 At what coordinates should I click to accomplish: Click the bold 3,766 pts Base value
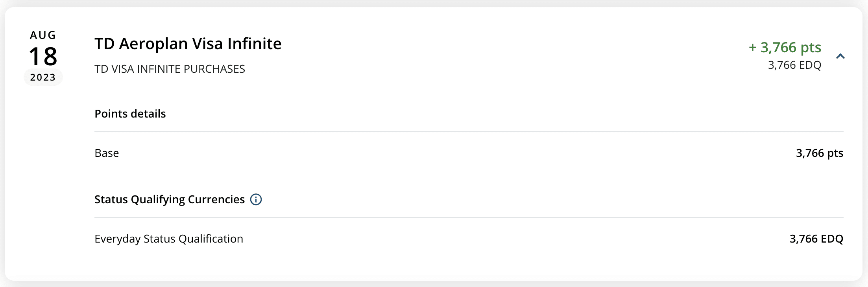[x=819, y=153]
